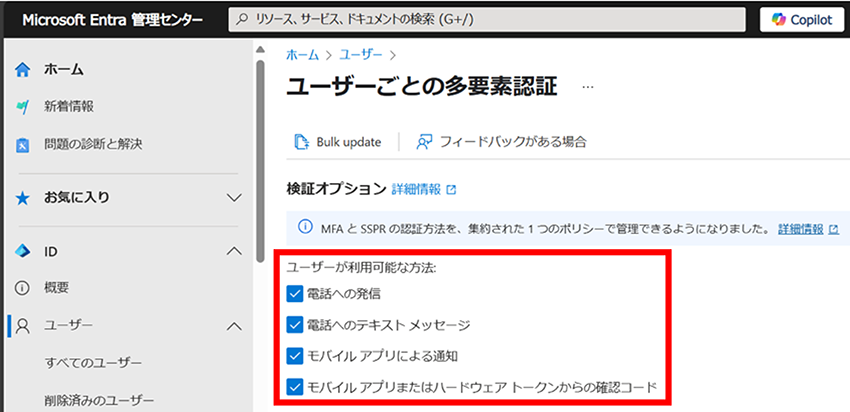Open 詳細情報 link in the MFA banner
Image resolution: width=850 pixels, height=412 pixels.
click(801, 229)
